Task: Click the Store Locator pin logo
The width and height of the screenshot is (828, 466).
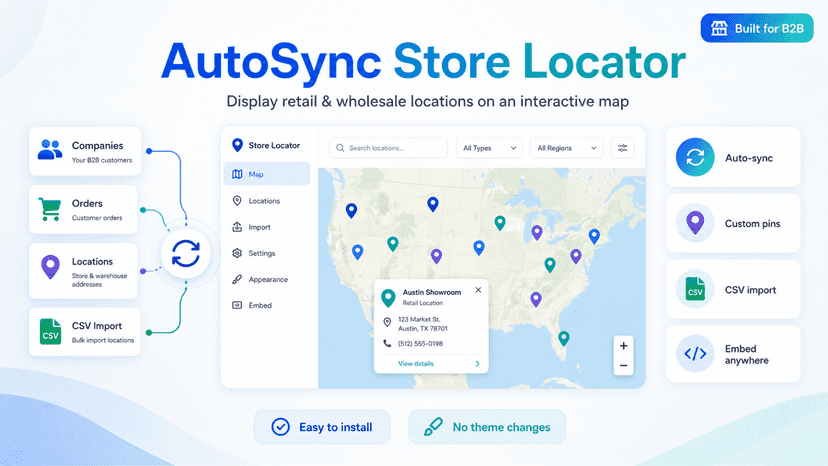Action: click(237, 145)
